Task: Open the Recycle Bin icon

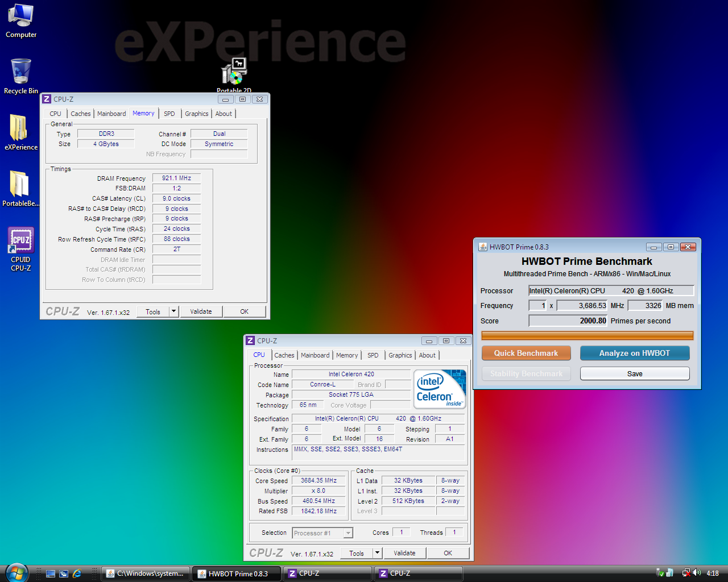Action: [x=21, y=76]
